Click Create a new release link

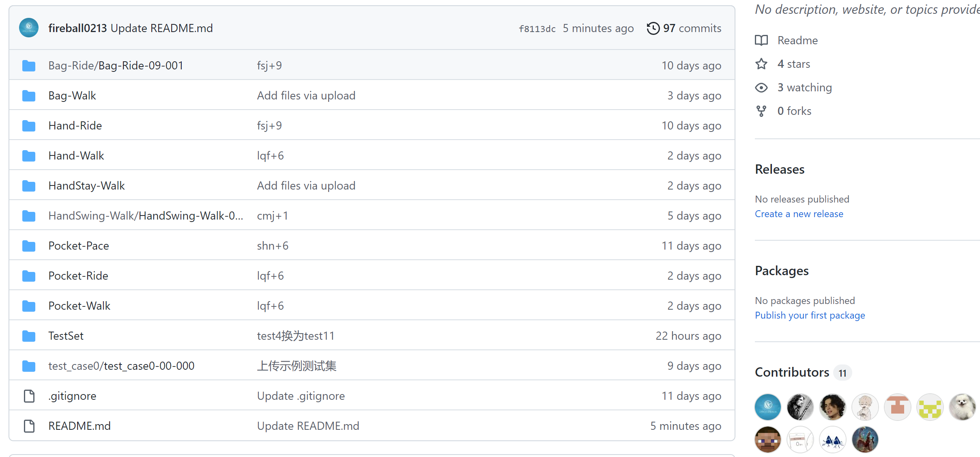coord(799,214)
